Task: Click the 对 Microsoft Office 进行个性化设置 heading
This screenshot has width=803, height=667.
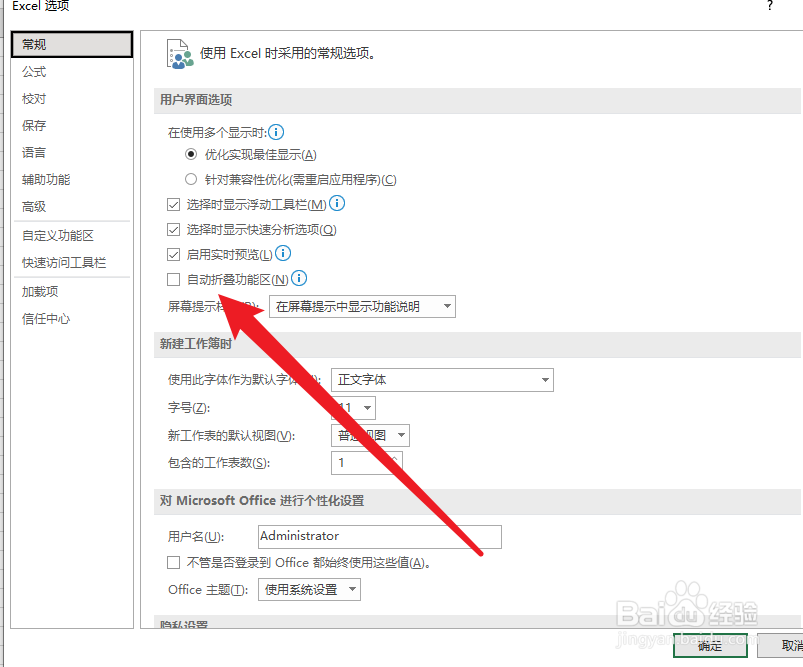Action: pos(262,501)
